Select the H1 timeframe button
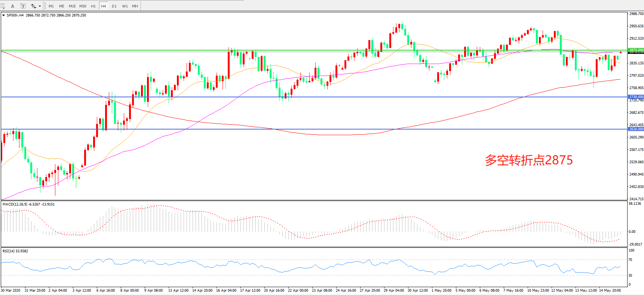 coord(93,6)
